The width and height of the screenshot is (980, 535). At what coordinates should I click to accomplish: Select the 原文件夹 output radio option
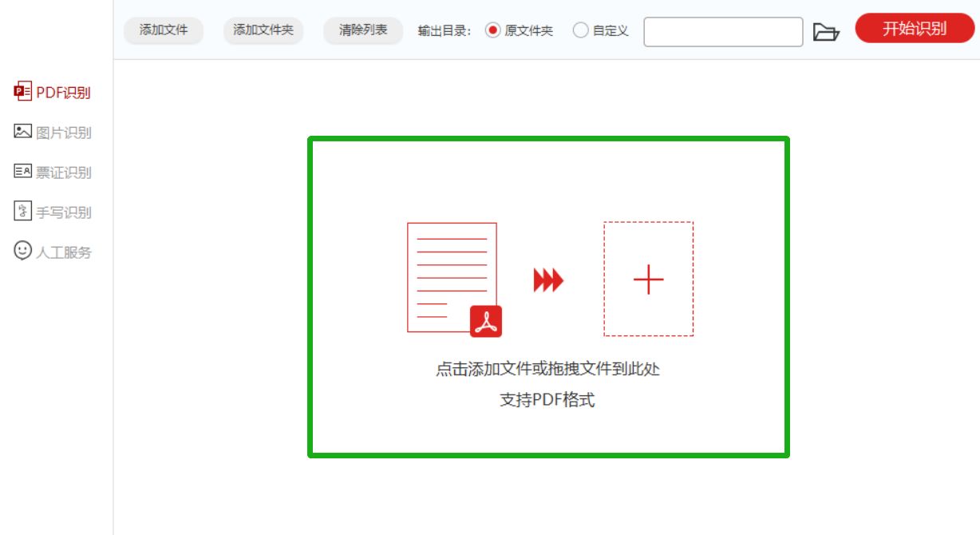(x=519, y=30)
